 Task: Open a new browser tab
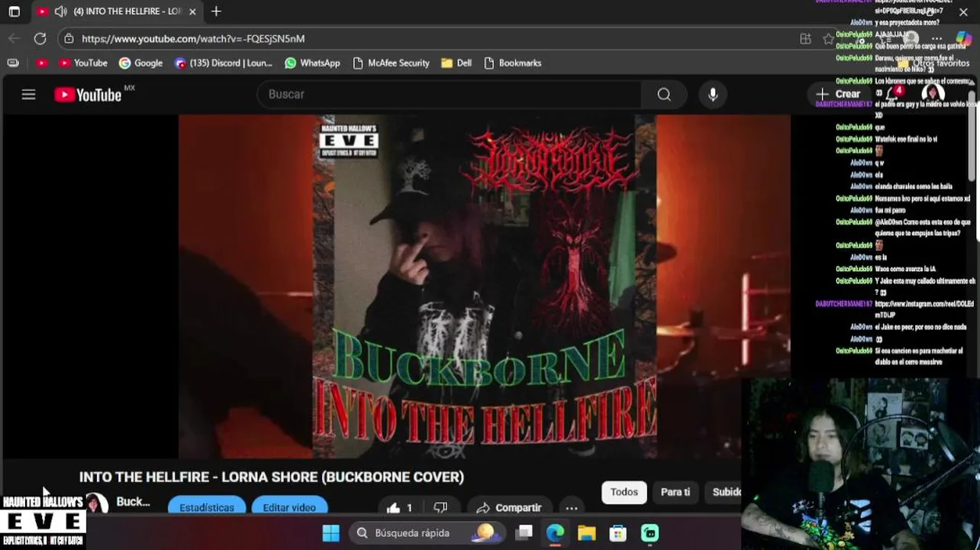[x=216, y=11]
